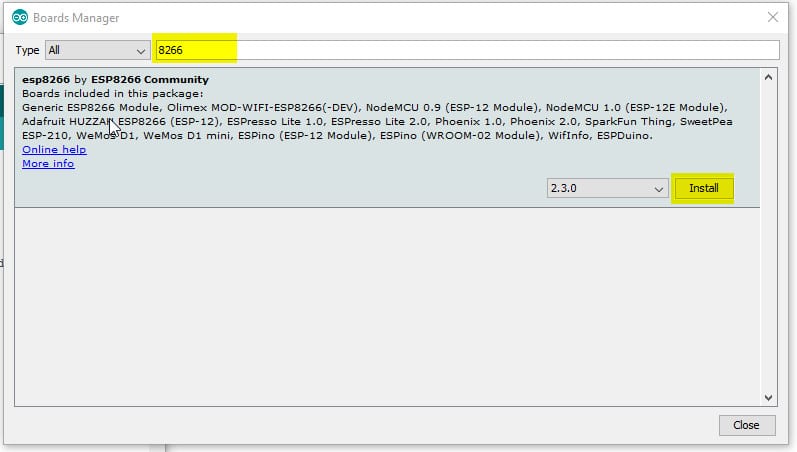
Task: Install the esp8266 package
Action: pos(703,188)
